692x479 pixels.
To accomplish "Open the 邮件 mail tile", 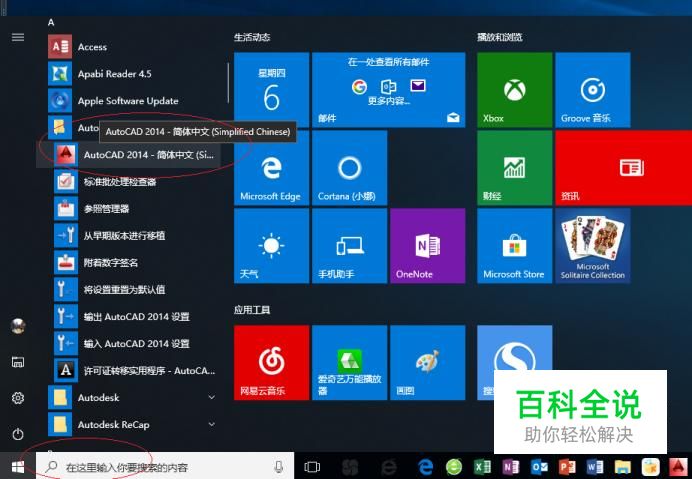I will pos(388,90).
